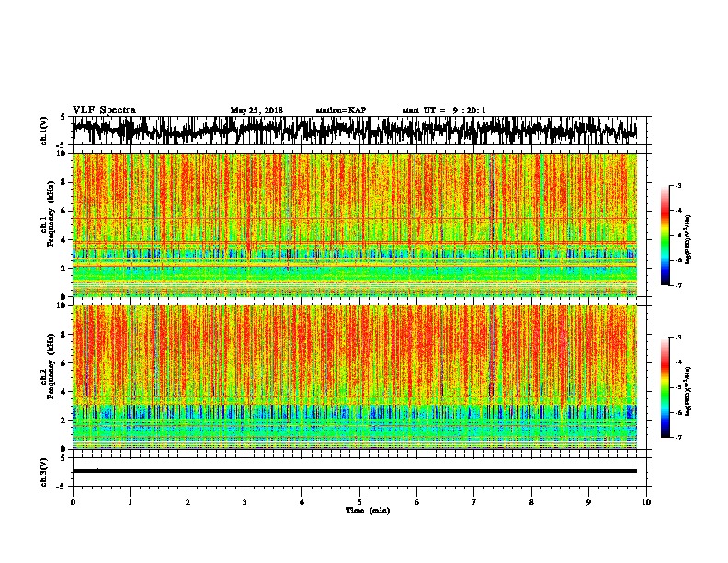Click the "-7" label on ch.1 color bar
Viewport: 728px width, 563px height.
pyautogui.click(x=678, y=286)
